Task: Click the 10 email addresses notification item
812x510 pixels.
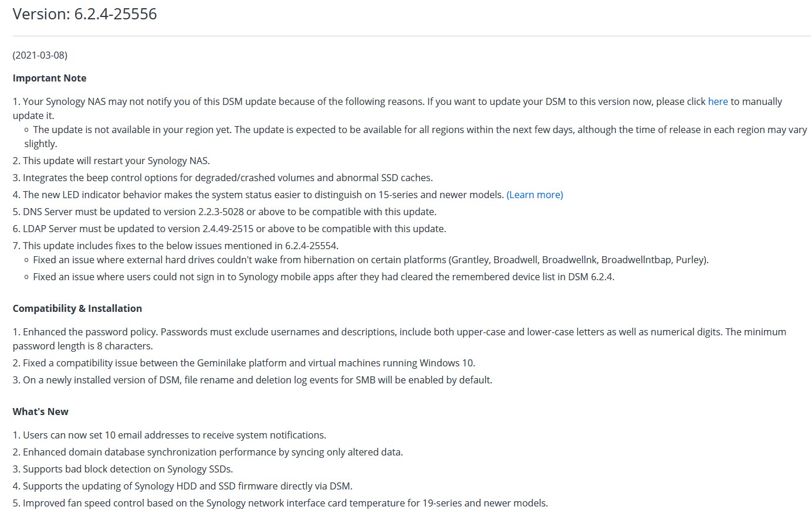Action: 174,435
